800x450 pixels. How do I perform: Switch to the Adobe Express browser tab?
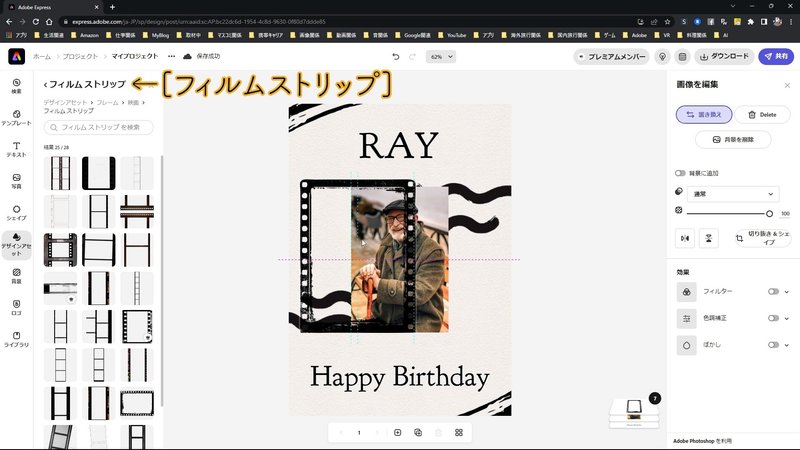(x=54, y=7)
